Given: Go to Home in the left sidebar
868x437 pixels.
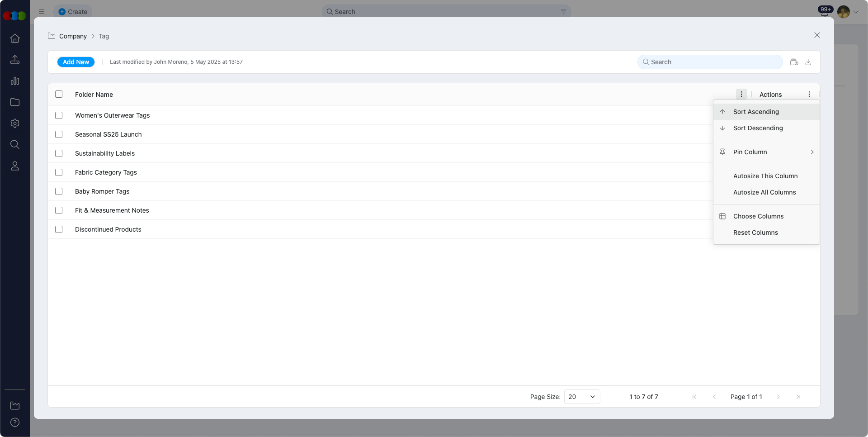Looking at the screenshot, I should click(x=15, y=38).
